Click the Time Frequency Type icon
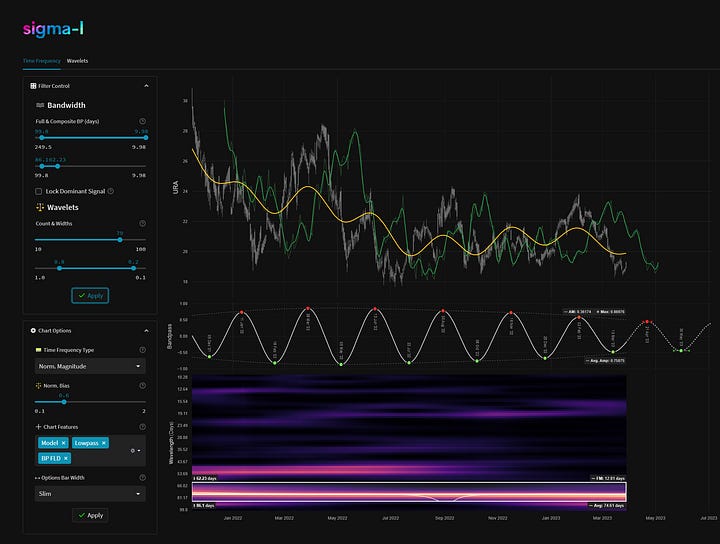Screen dimensions: 720x544 [39, 350]
